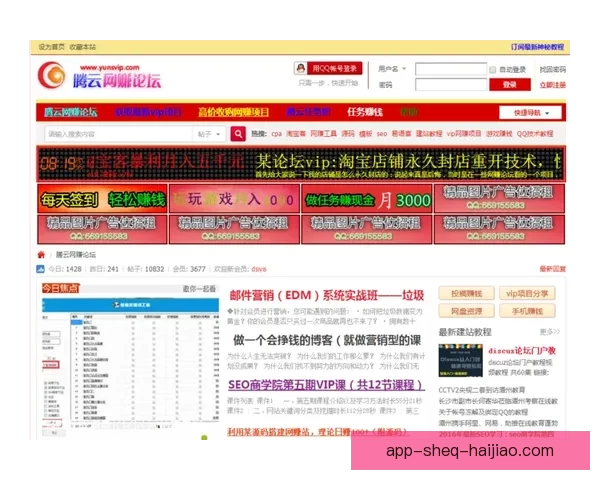Screen dimensions: 600x480
Task: Click the 设为首页 link
Action: [51, 47]
